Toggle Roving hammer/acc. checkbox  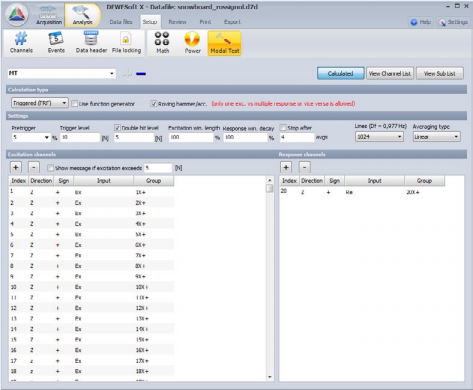coord(154,104)
